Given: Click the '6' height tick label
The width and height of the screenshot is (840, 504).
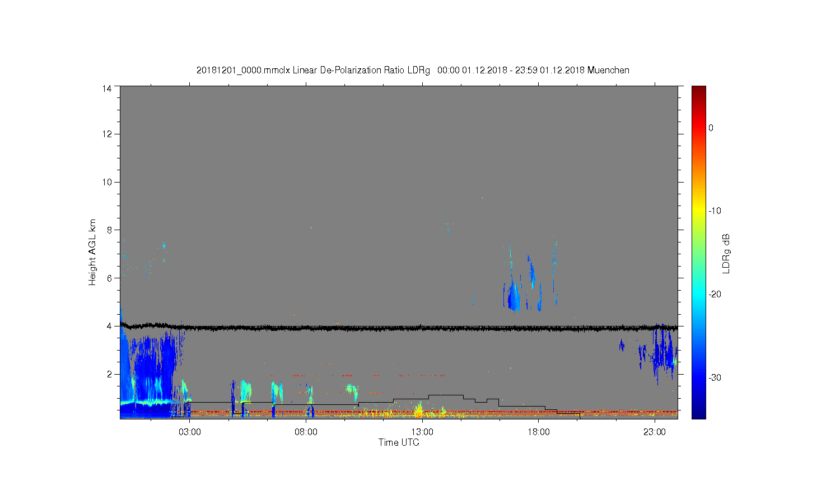Looking at the screenshot, I should pos(110,278).
